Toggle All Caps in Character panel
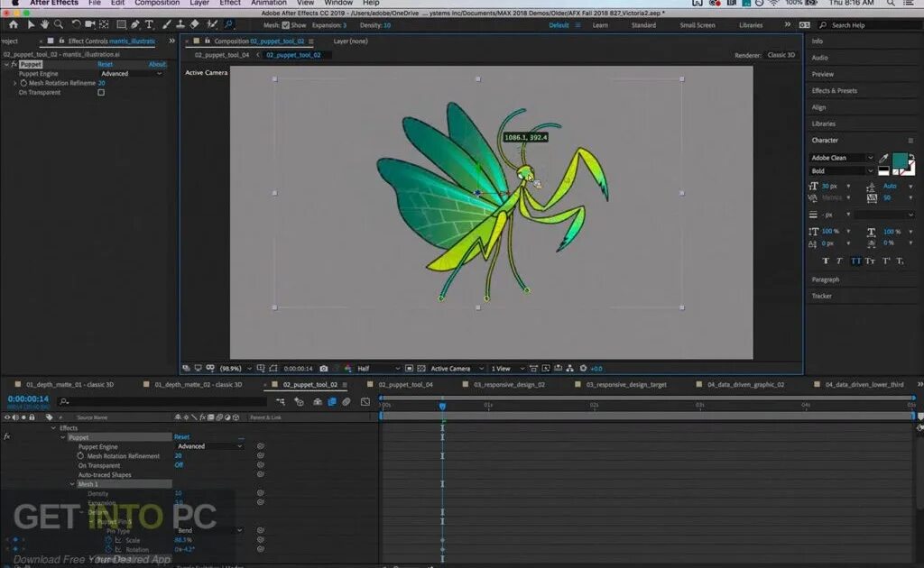 [x=855, y=261]
